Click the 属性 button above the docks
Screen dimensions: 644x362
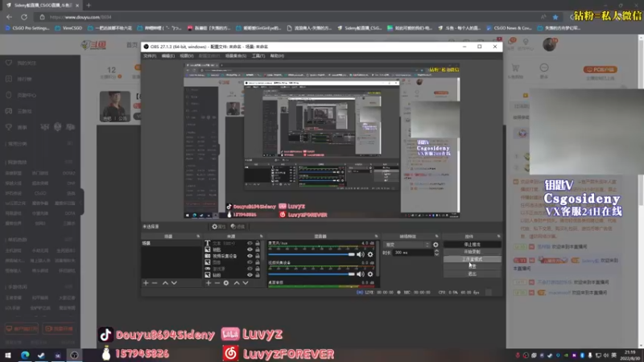pyautogui.click(x=219, y=227)
